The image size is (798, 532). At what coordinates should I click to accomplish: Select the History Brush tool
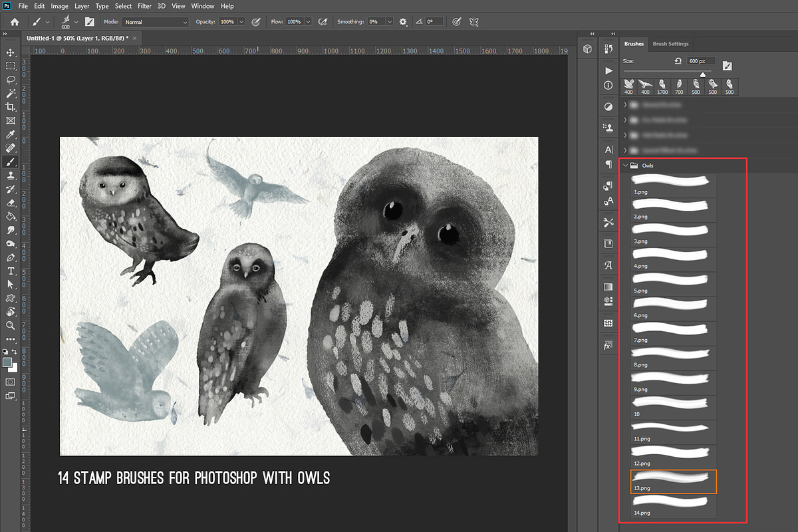11,189
